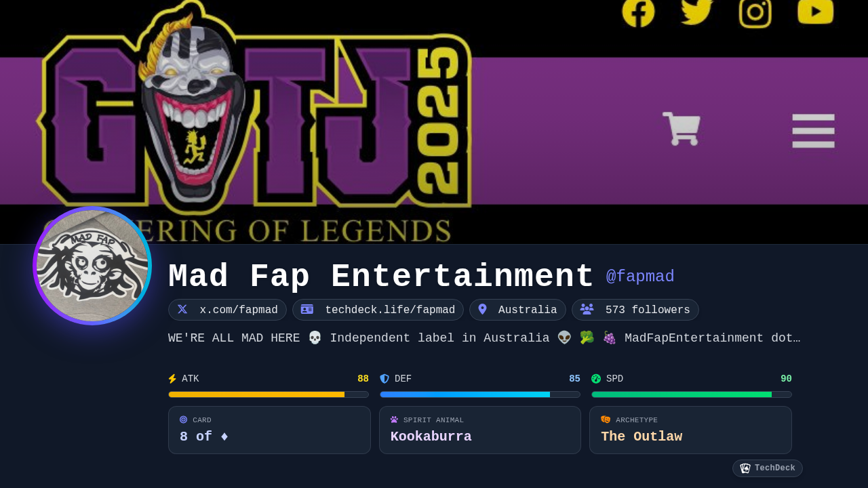Select the Kookaburra Spirit Animal tile
Image resolution: width=868 pixels, height=488 pixels.
point(480,430)
